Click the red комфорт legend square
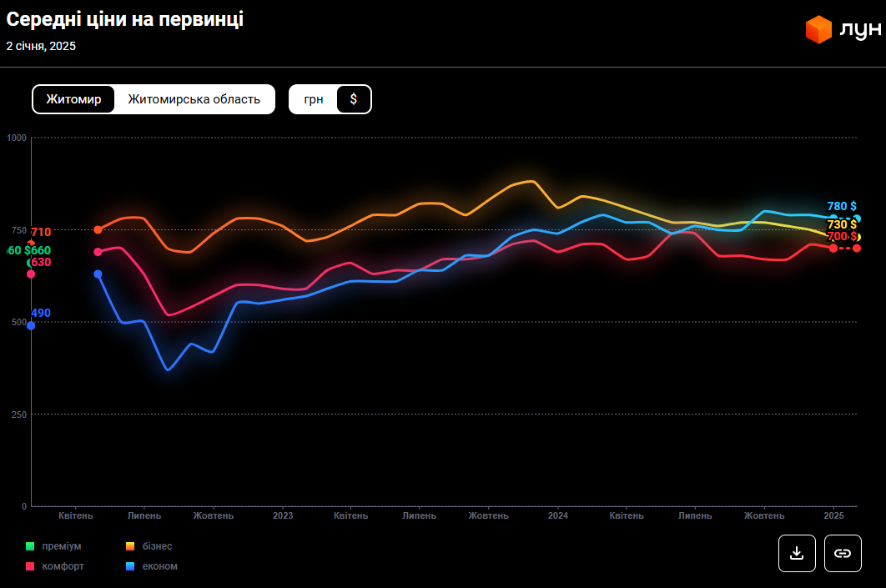The image size is (886, 588). (x=30, y=566)
